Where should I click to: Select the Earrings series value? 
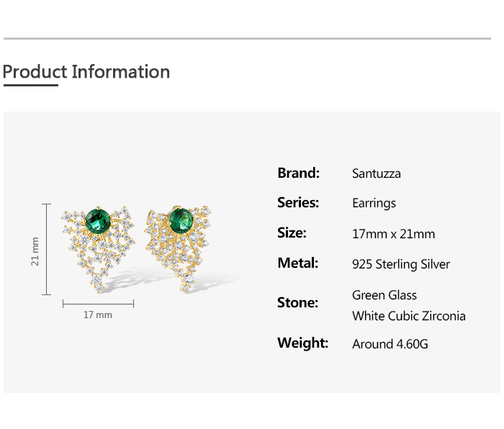pyautogui.click(x=374, y=204)
